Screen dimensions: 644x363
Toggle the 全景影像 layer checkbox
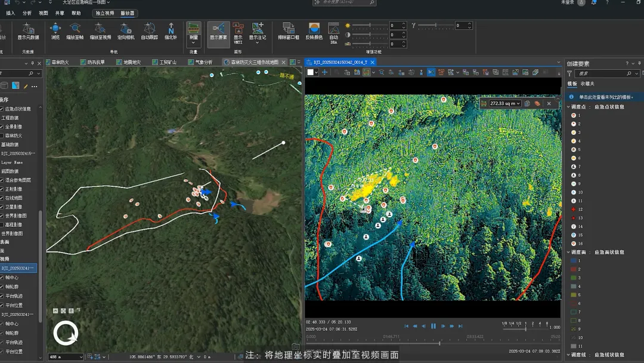[x=2, y=127]
